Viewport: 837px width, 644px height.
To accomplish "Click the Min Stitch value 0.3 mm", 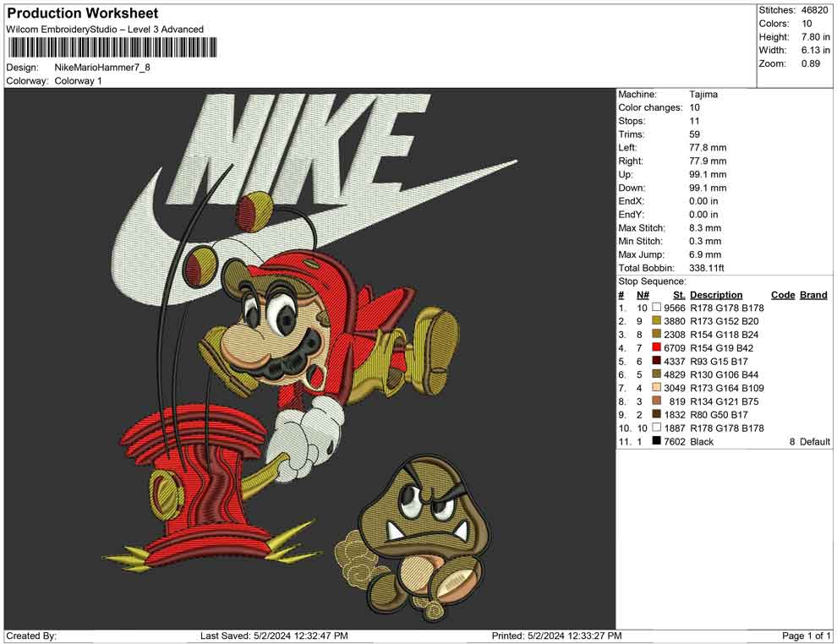I will 704,241.
